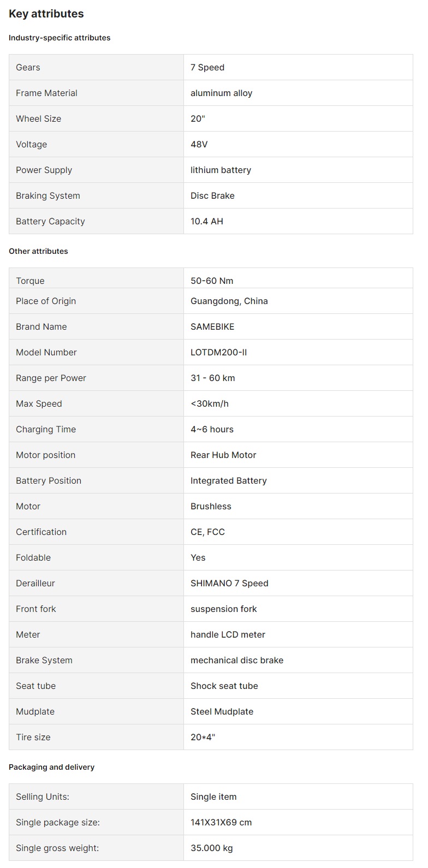Viewport: 428px width, 868px height.
Task: Click the LOTDM200-II model number value
Action: [218, 352]
